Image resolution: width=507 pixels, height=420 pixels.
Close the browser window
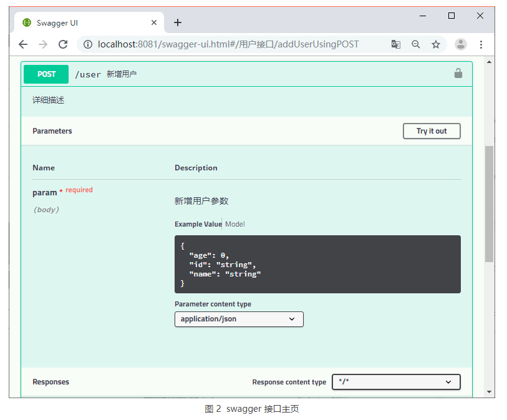click(x=480, y=16)
